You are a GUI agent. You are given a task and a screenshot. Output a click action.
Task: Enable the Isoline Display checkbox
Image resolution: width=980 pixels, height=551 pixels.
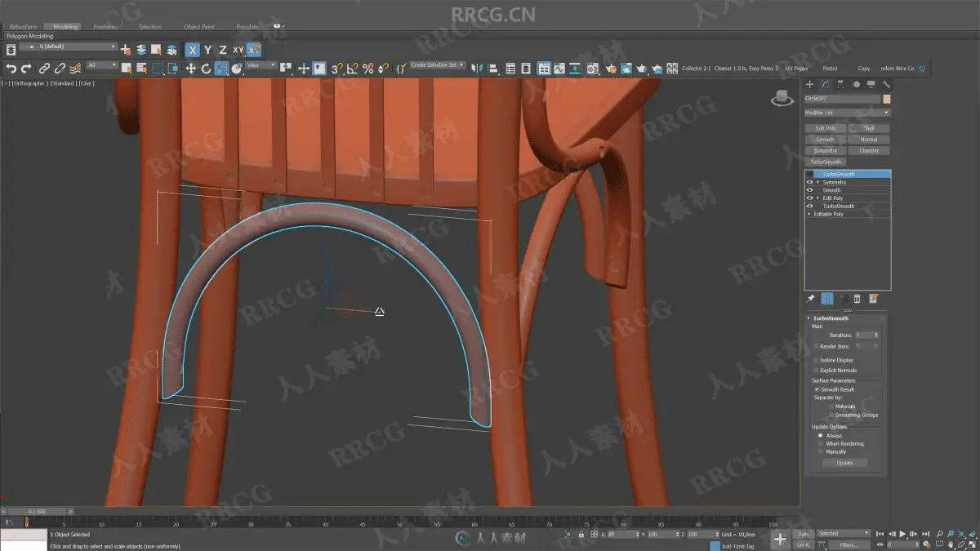pyautogui.click(x=817, y=360)
